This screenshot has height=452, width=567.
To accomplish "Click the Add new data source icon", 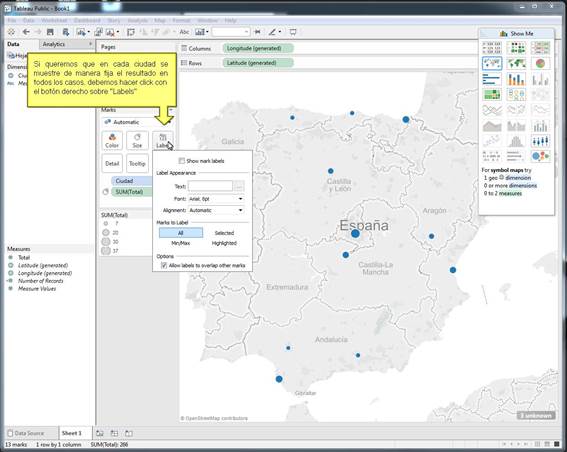I will (x=65, y=32).
